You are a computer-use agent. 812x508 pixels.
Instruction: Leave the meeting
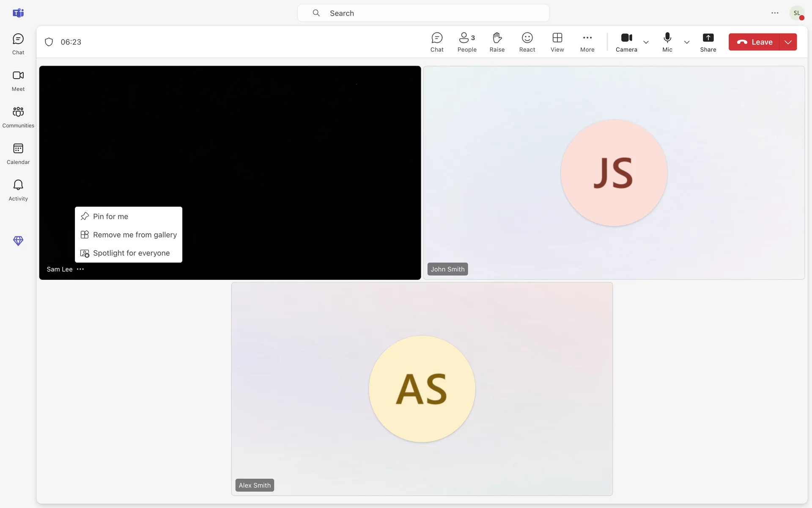point(754,42)
